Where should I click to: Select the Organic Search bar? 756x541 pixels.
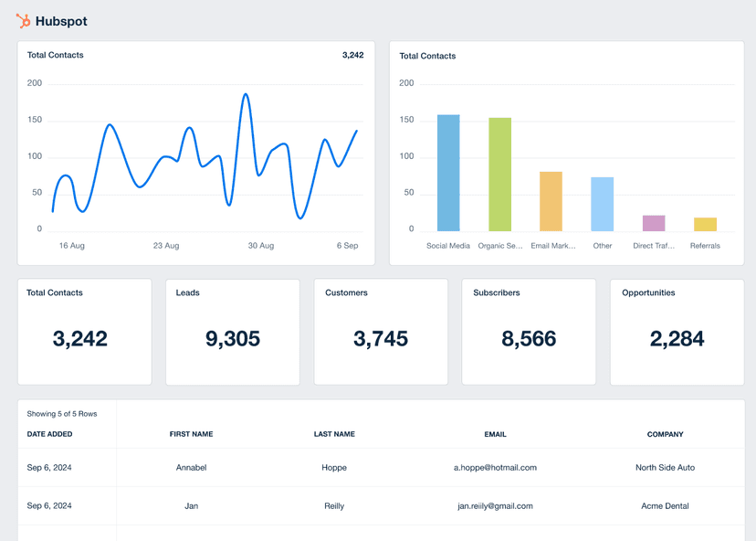pyautogui.click(x=499, y=174)
